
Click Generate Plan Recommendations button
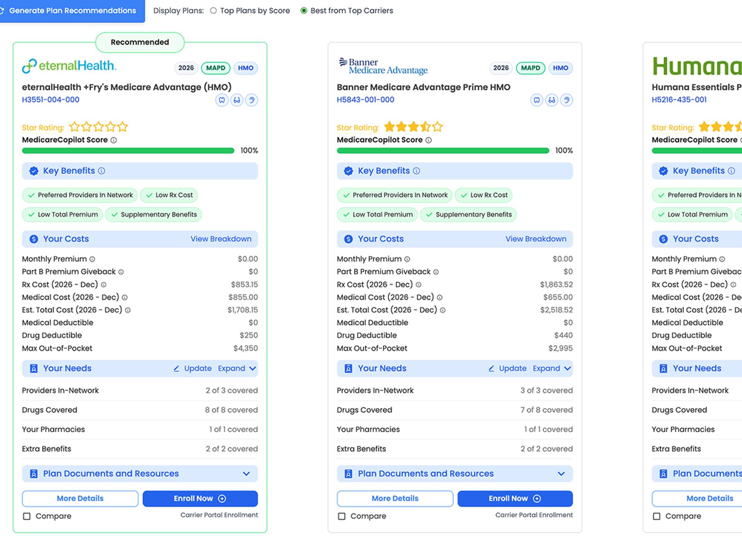click(72, 11)
